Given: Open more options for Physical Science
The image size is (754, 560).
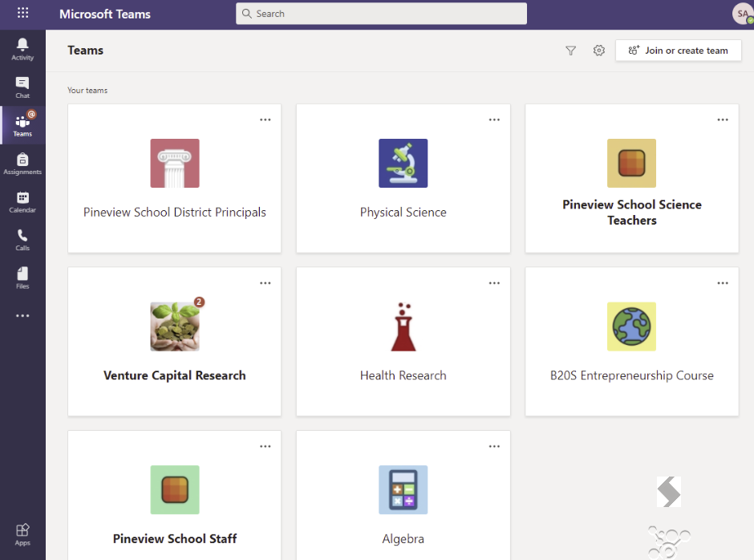Looking at the screenshot, I should [494, 120].
